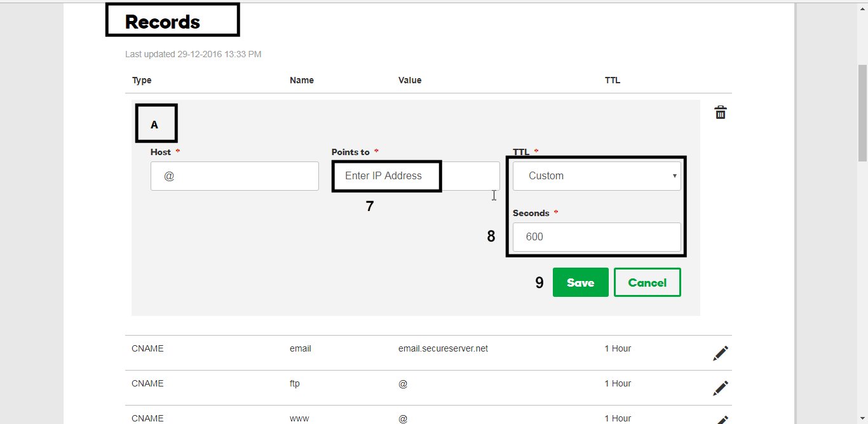Click the Records heading
The image size is (868, 424).
point(162,22)
